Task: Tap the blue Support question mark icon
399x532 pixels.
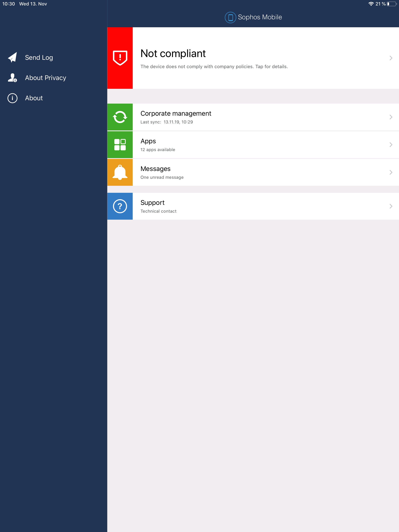Action: [120, 206]
